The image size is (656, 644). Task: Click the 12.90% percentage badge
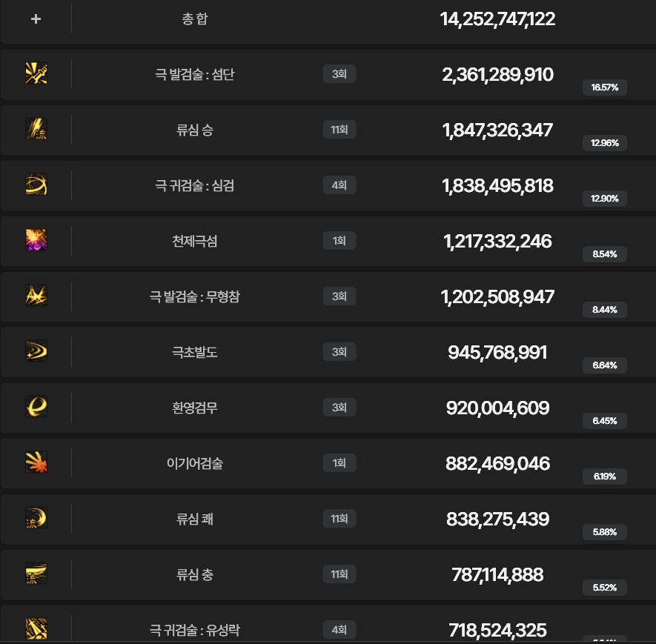(605, 199)
